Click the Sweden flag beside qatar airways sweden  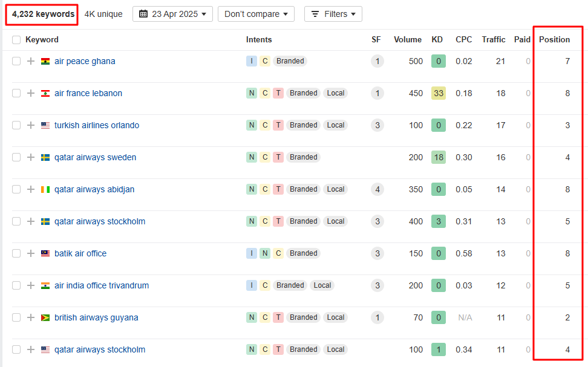pos(45,157)
